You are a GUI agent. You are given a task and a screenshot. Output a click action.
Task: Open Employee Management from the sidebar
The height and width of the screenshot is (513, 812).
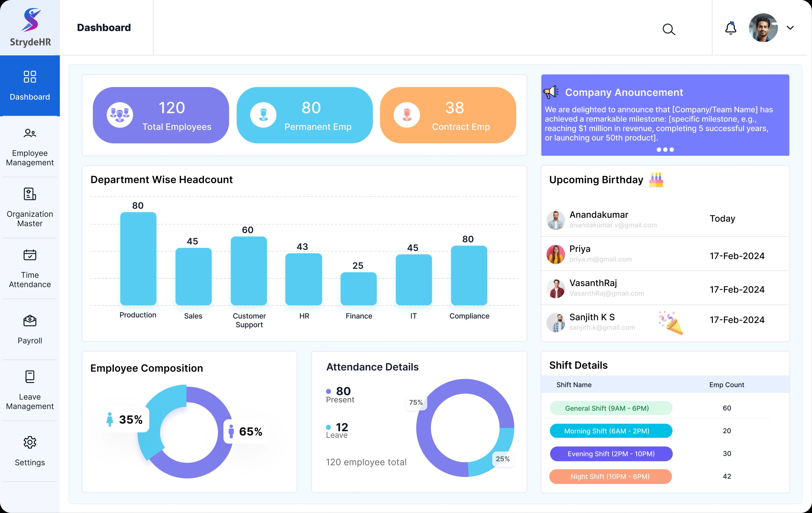[30, 133]
